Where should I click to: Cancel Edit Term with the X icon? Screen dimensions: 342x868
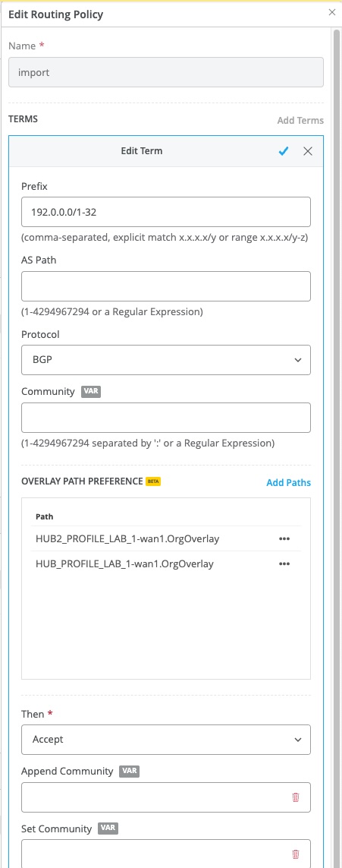click(x=308, y=151)
